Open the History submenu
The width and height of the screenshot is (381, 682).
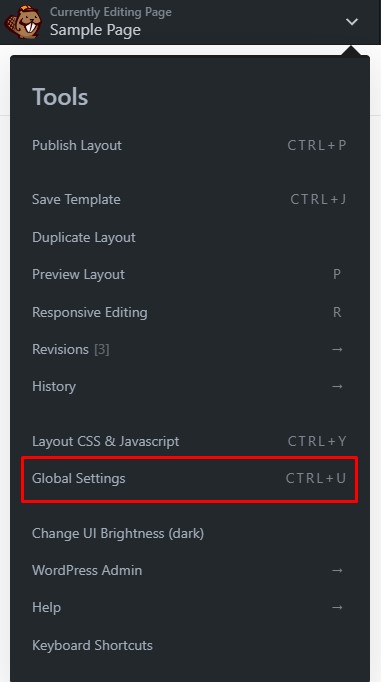click(190, 386)
